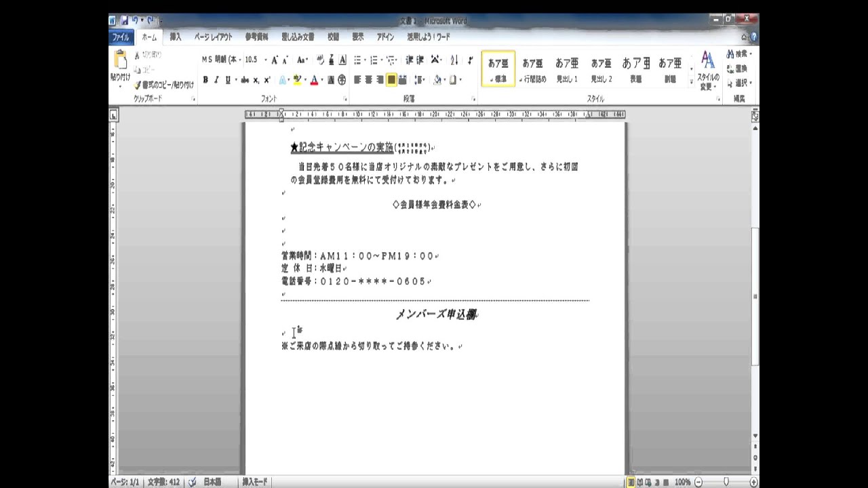The height and width of the screenshot is (488, 868).
Task: Open the font color dropdown arrow
Action: (322, 80)
